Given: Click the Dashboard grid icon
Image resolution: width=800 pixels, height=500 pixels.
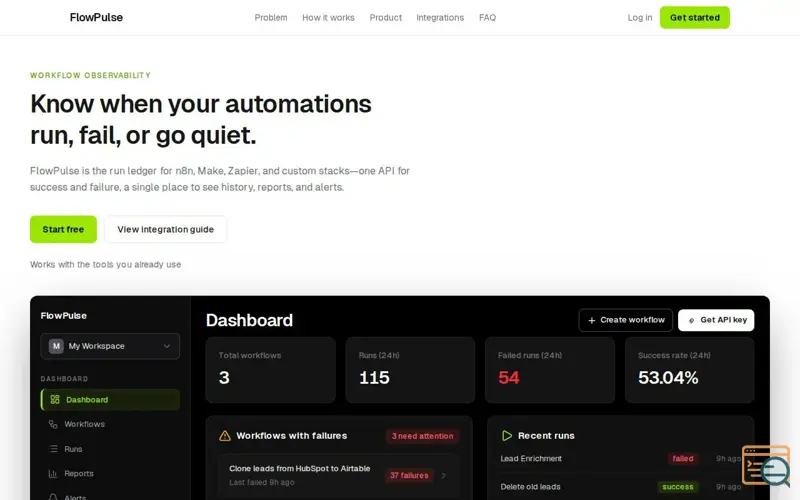Looking at the screenshot, I should tap(55, 399).
